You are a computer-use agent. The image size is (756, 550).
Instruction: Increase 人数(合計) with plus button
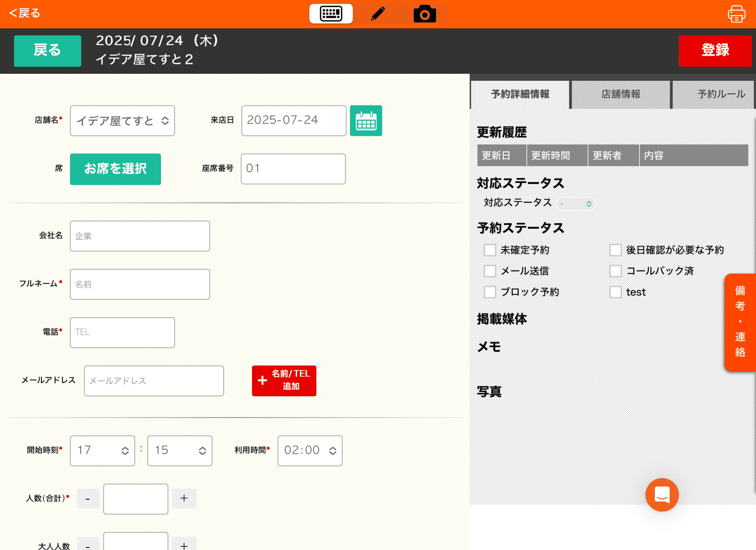tap(184, 499)
